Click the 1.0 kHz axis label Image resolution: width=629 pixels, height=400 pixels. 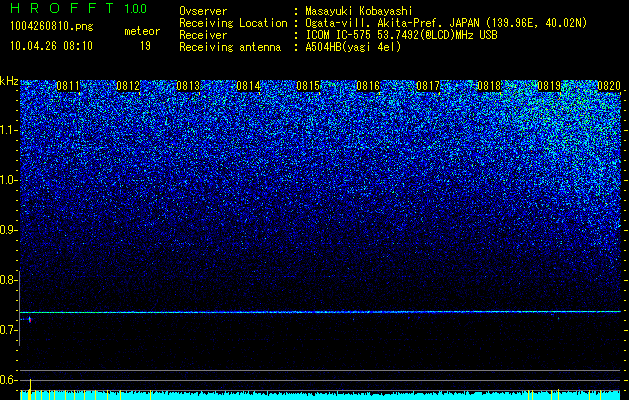pos(9,180)
